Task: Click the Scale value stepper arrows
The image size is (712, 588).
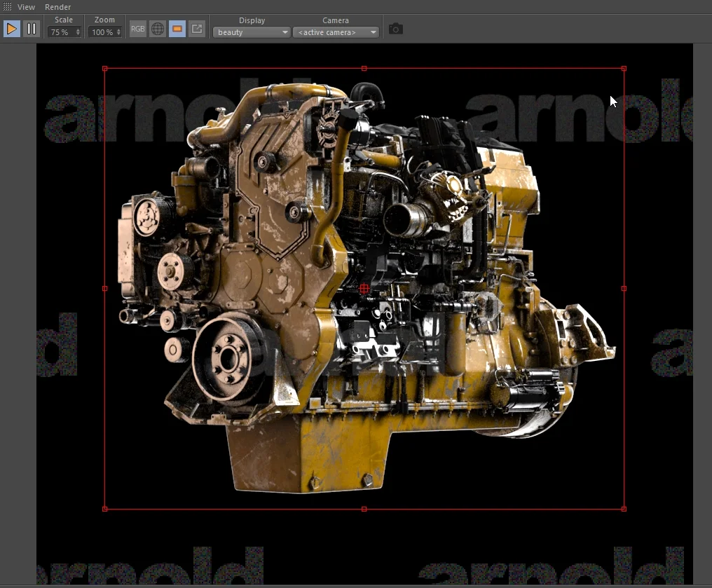Action: click(78, 32)
